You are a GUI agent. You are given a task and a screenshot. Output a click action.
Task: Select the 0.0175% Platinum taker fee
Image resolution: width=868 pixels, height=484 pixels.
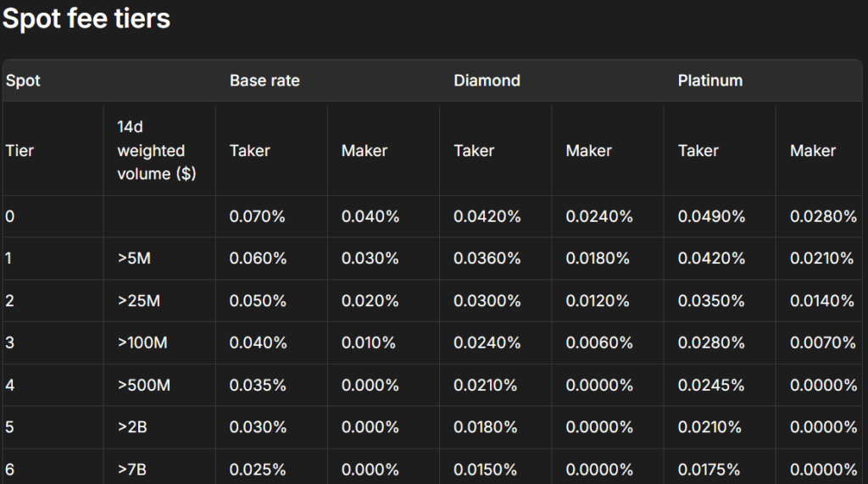(711, 470)
